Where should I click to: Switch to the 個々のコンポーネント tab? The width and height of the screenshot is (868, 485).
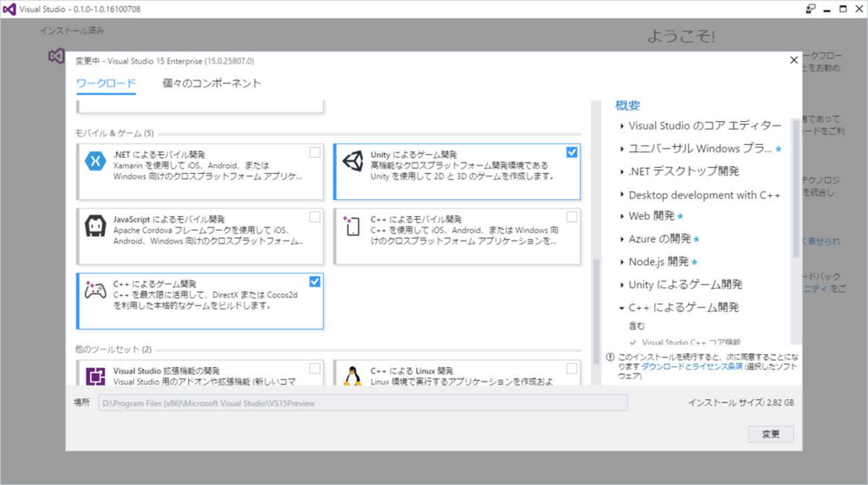[212, 84]
